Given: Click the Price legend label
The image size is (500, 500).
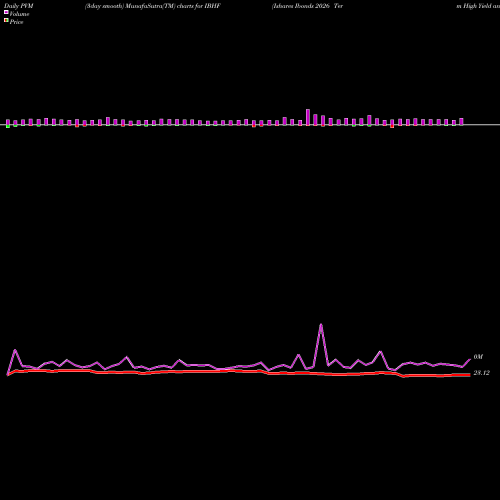Looking at the screenshot, I should tap(16, 22).
